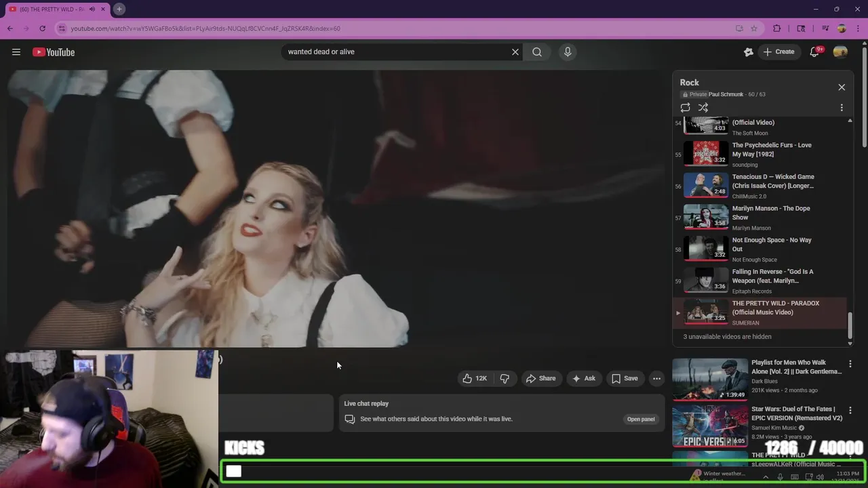Click the Rock playlist title
868x488 pixels.
click(x=689, y=83)
